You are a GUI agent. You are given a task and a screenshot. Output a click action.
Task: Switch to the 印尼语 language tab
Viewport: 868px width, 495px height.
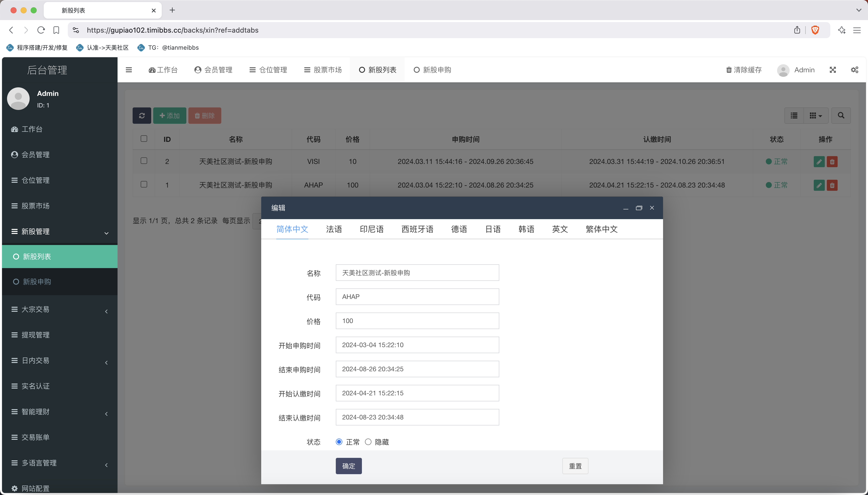[372, 229]
